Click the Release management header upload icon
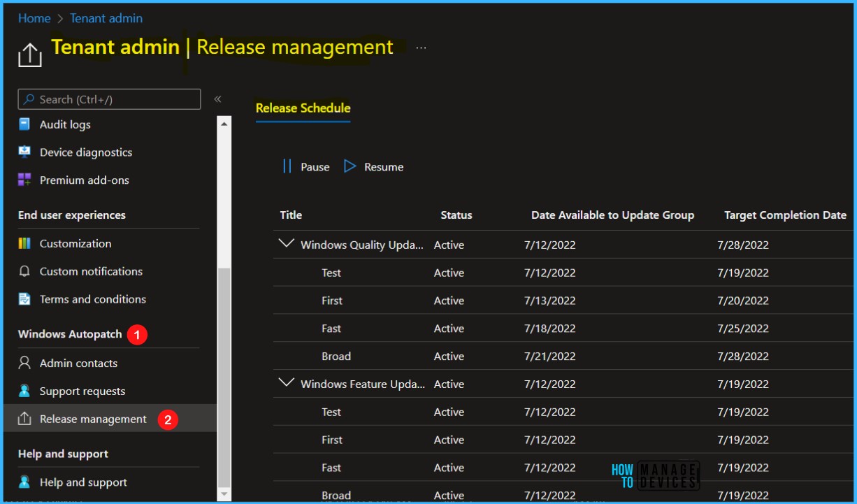Image resolution: width=857 pixels, height=504 pixels. click(30, 55)
